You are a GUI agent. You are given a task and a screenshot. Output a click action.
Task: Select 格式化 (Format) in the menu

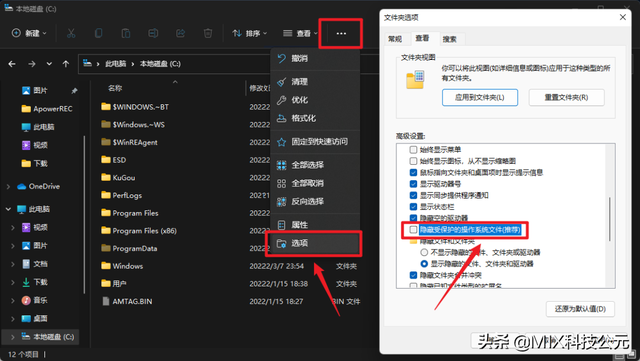[315, 118]
